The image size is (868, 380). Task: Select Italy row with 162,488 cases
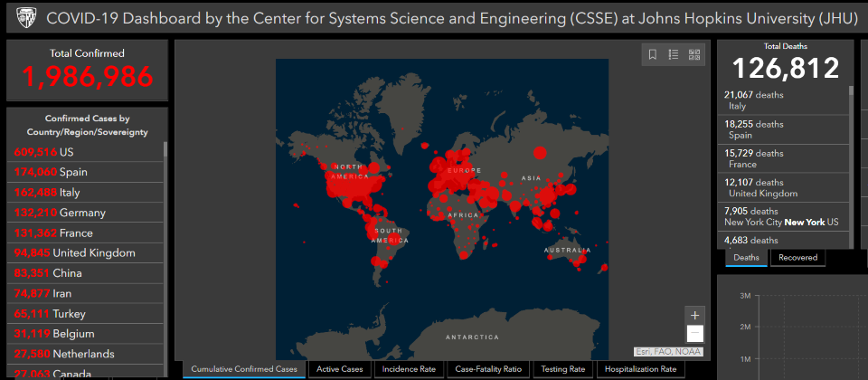point(85,192)
